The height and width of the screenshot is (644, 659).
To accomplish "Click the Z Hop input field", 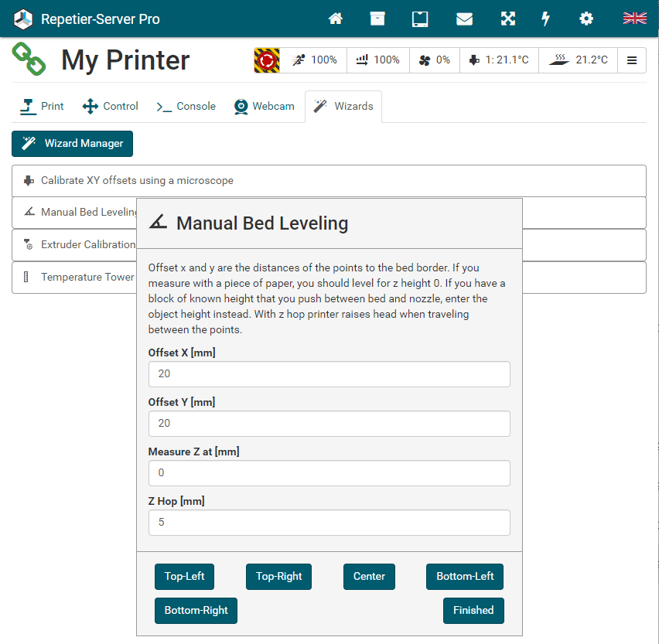I will click(x=329, y=523).
